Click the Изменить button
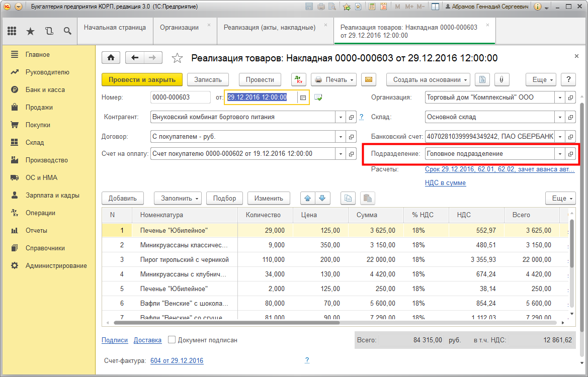The image size is (588, 377). (269, 198)
